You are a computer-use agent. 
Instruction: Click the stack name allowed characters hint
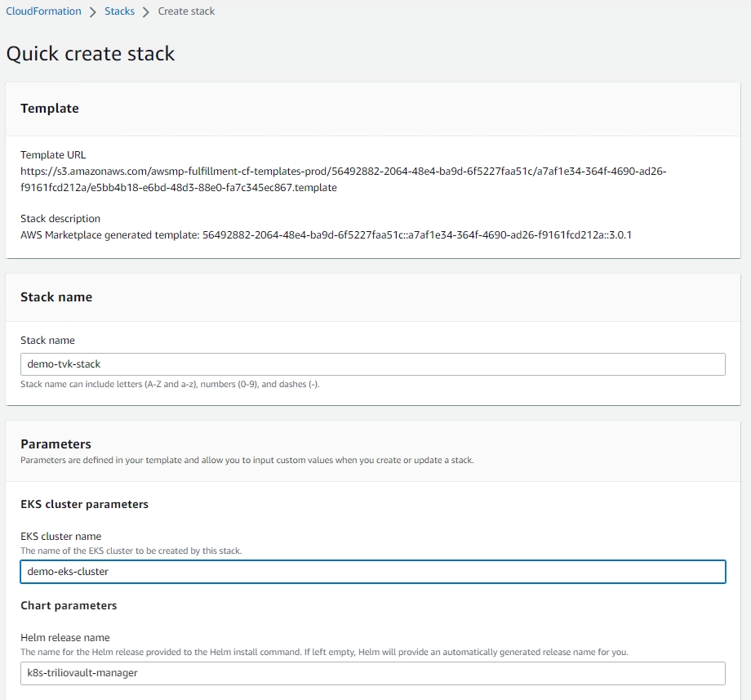169,384
